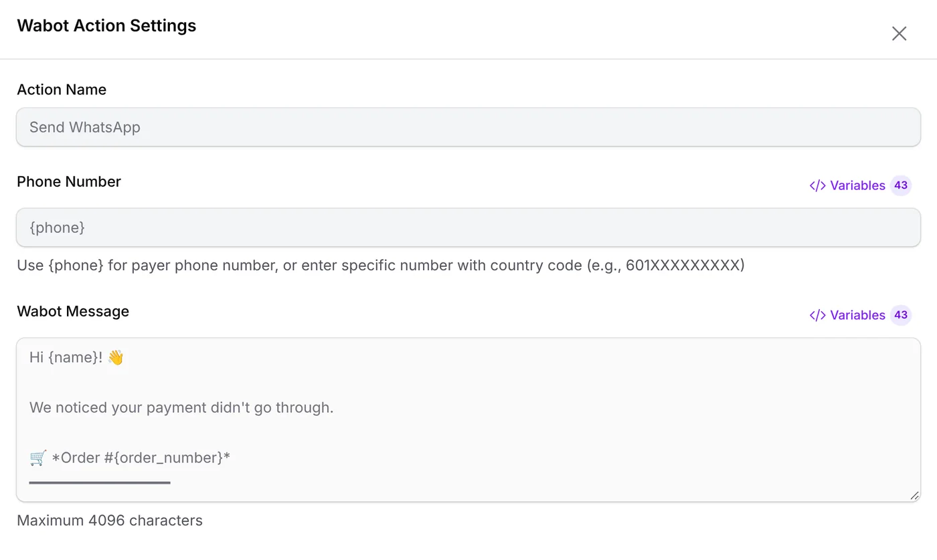Viewport: 937px width, 560px height.
Task: Click the 43 badge beside Wabot Message Variables
Action: (901, 315)
